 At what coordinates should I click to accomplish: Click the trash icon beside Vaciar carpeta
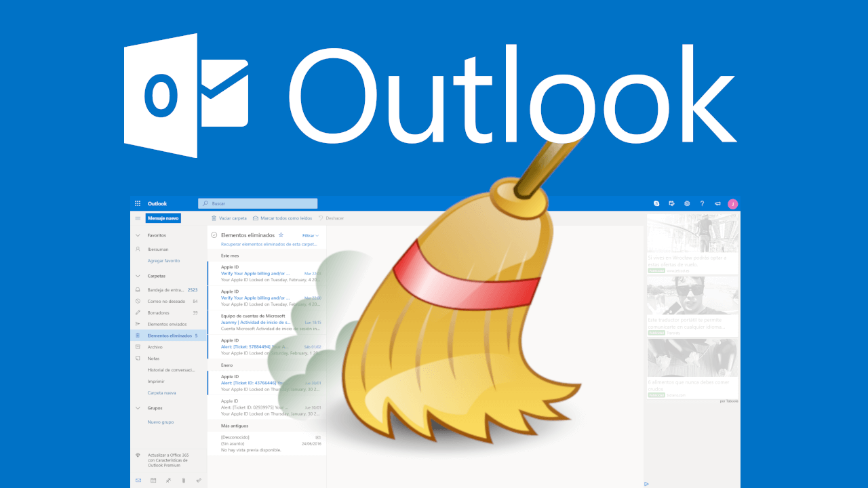pyautogui.click(x=214, y=218)
